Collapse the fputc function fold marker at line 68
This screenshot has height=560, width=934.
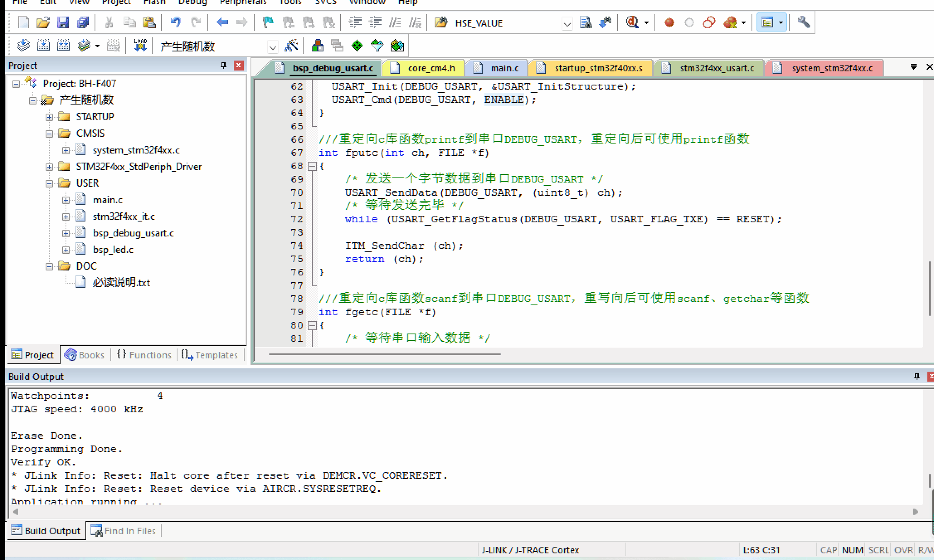[312, 166]
